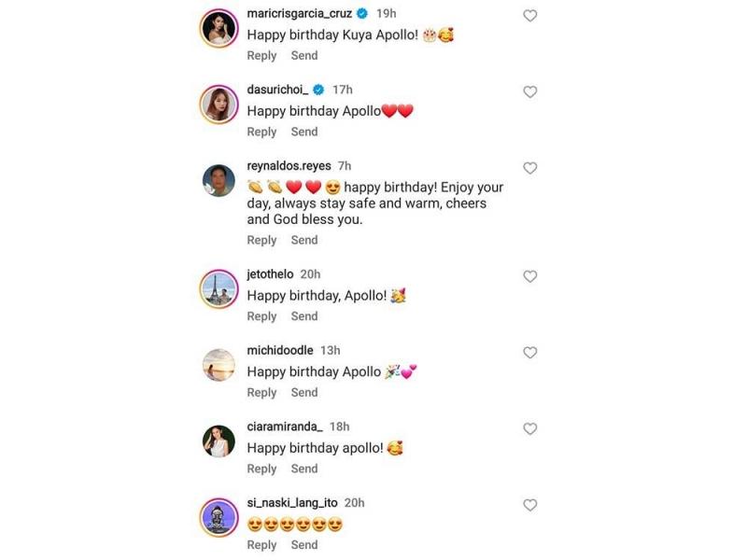The height and width of the screenshot is (560, 747).
Task: Send jetothelo's birthday comment
Action: tap(304, 316)
